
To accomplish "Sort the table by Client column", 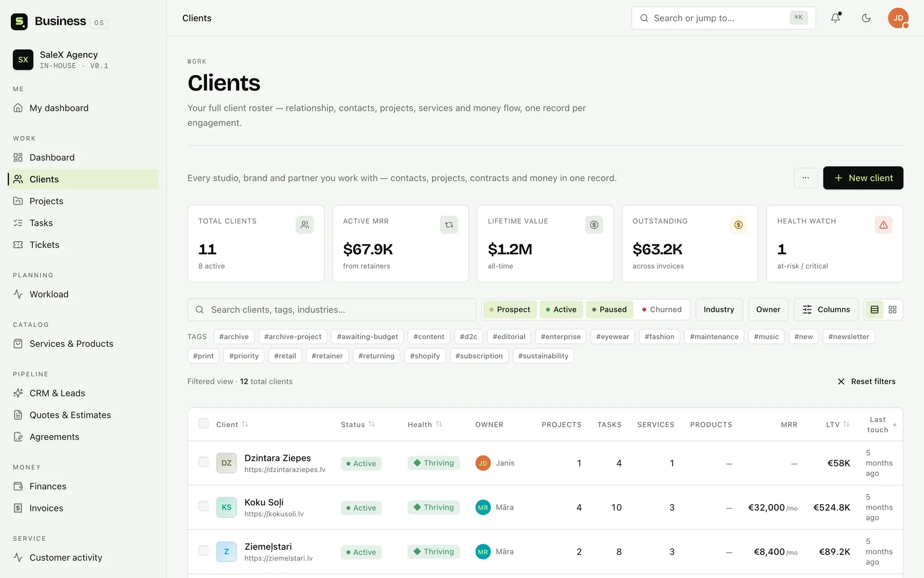I will 232,424.
